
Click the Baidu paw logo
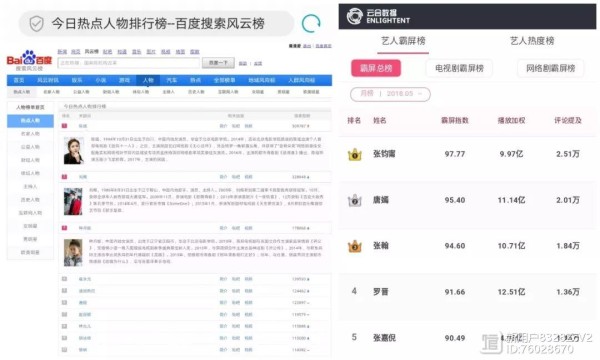[29, 58]
